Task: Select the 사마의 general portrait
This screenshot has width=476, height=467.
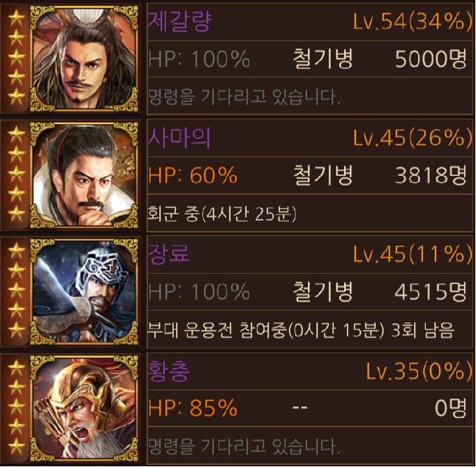Action: [84, 175]
